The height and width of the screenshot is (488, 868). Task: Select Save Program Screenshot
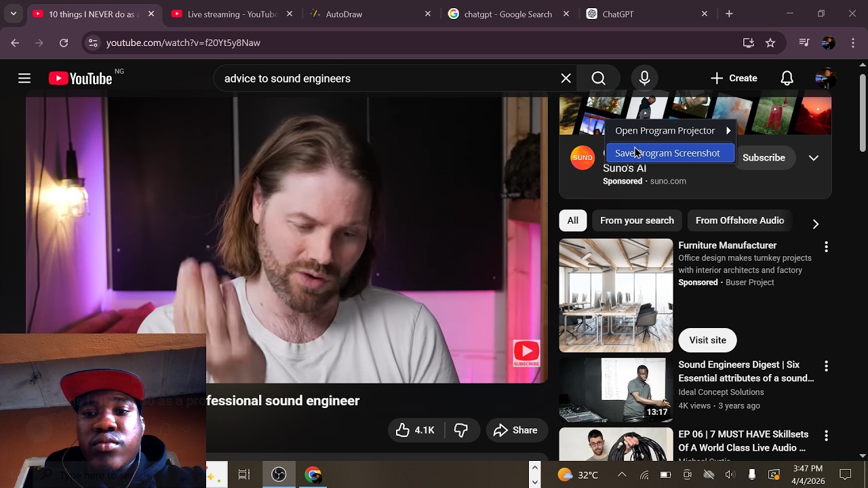[670, 153]
